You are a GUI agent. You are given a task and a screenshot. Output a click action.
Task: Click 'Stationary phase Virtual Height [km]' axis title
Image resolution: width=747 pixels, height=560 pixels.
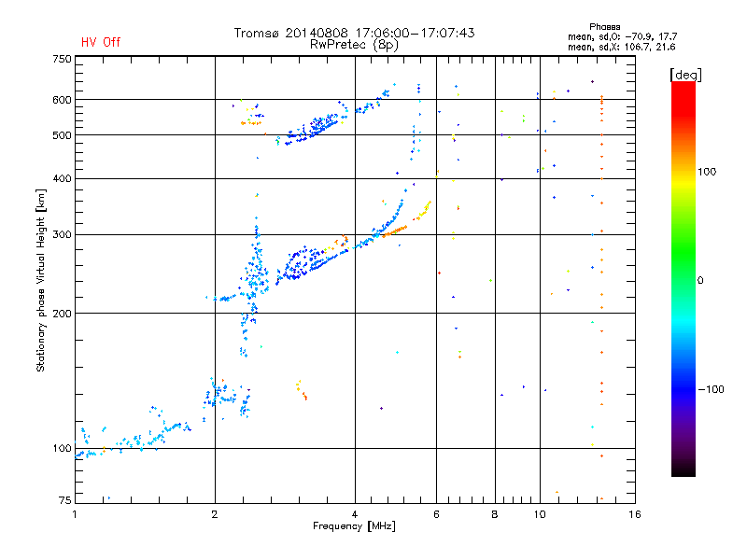coord(40,280)
